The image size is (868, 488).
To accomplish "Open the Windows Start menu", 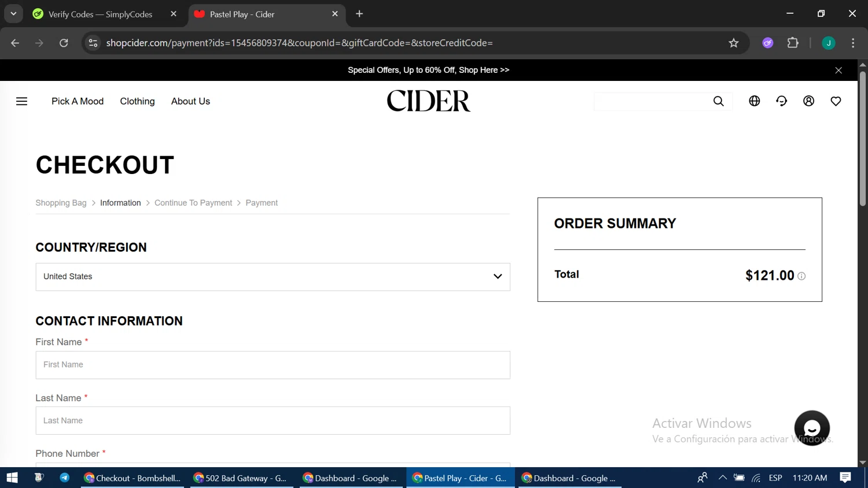I will (12, 478).
